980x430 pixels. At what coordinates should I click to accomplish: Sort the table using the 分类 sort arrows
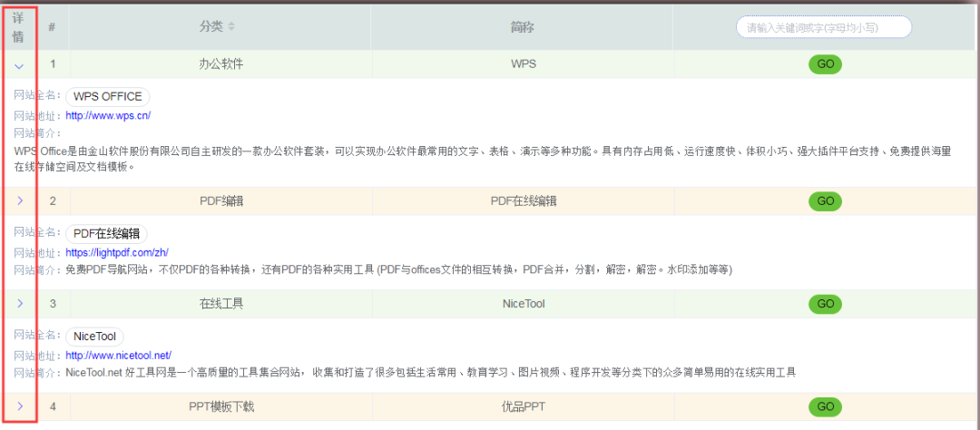coord(230,27)
